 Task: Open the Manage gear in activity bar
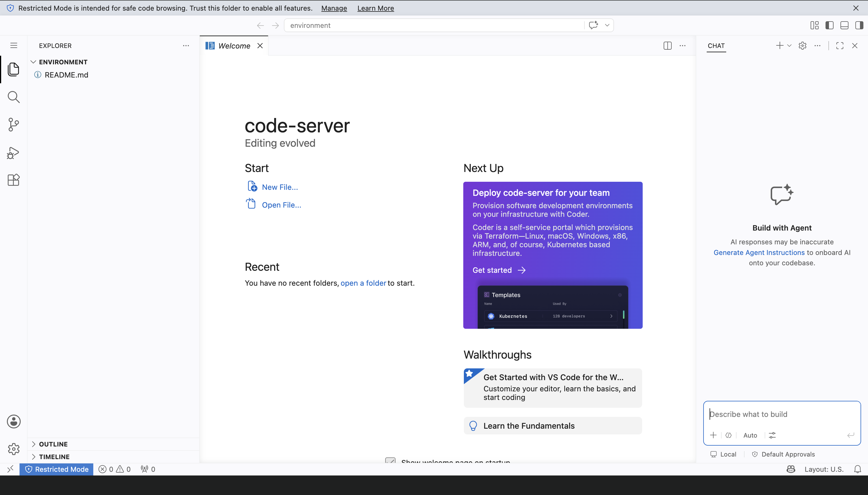pos(13,449)
